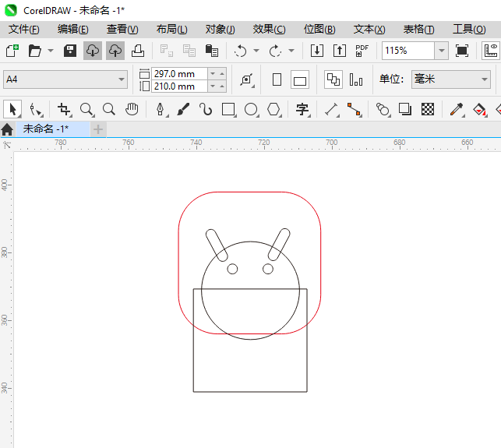This screenshot has height=448, width=501.
Task: Click the cloud upload icon
Action: tap(115, 51)
